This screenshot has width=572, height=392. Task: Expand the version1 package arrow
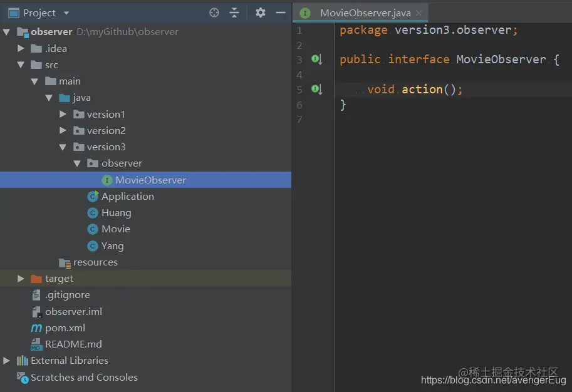coord(63,114)
